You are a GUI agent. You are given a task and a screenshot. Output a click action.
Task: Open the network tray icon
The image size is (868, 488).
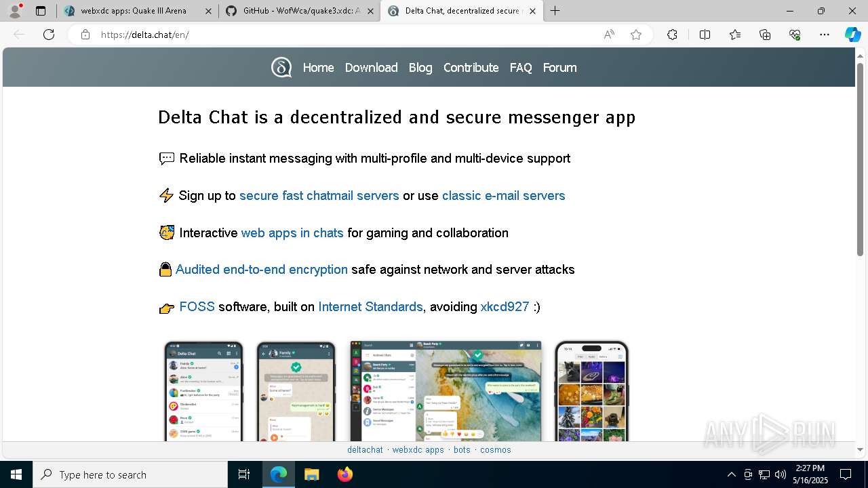(764, 474)
